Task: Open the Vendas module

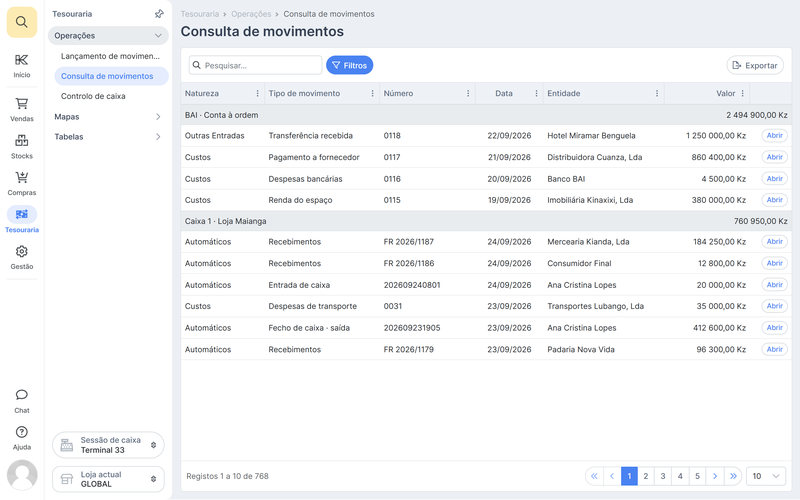Action: pos(21,110)
